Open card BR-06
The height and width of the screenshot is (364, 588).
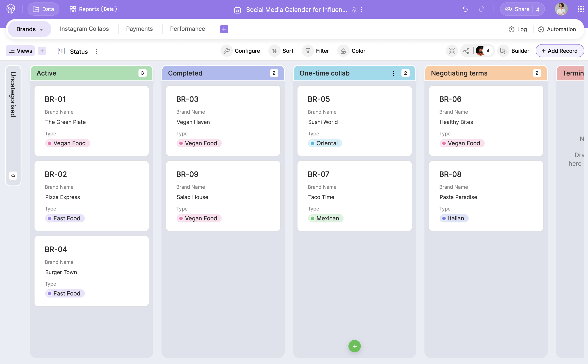click(x=486, y=121)
